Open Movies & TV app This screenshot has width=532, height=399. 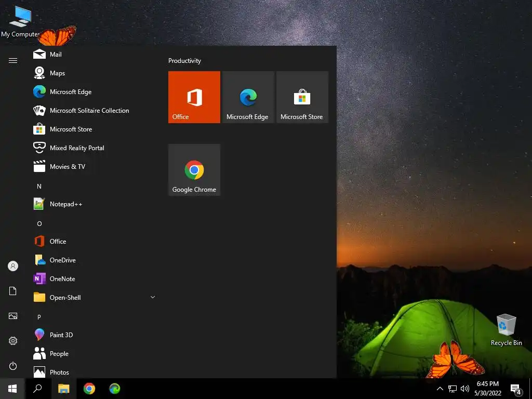(96, 166)
